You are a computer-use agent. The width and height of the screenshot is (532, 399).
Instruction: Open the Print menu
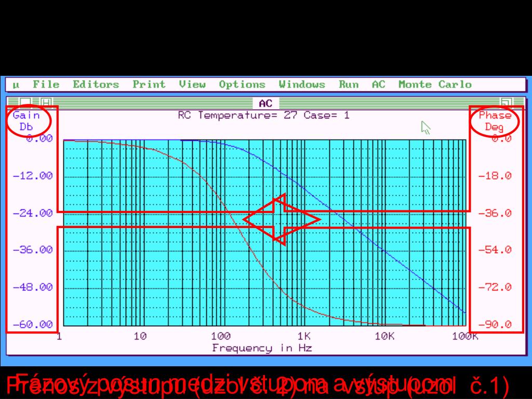pyautogui.click(x=149, y=84)
